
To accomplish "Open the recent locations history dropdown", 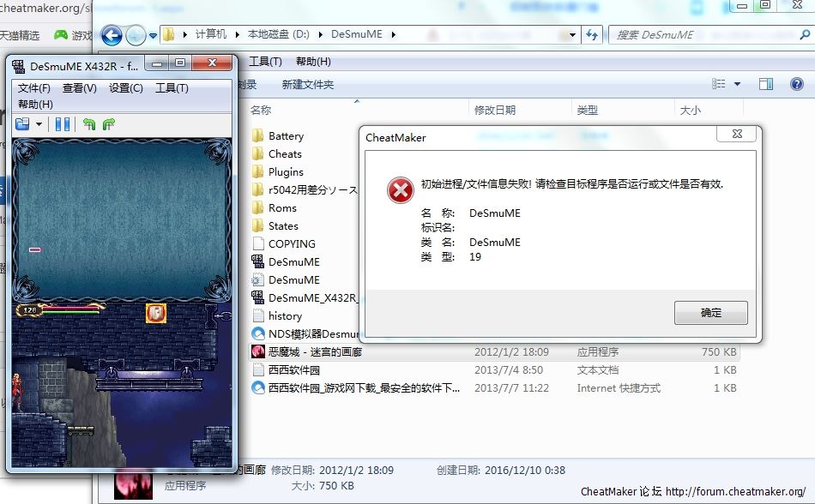I will click(x=153, y=35).
